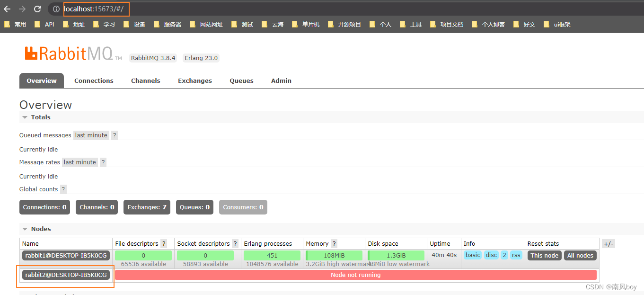The width and height of the screenshot is (644, 295).
Task: Select the Overview tab
Action: click(42, 80)
